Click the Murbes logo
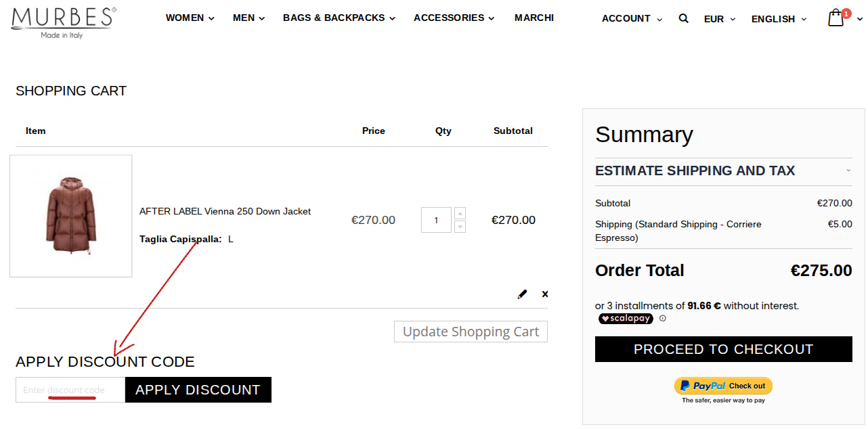This screenshot has width=868, height=429. tap(63, 22)
